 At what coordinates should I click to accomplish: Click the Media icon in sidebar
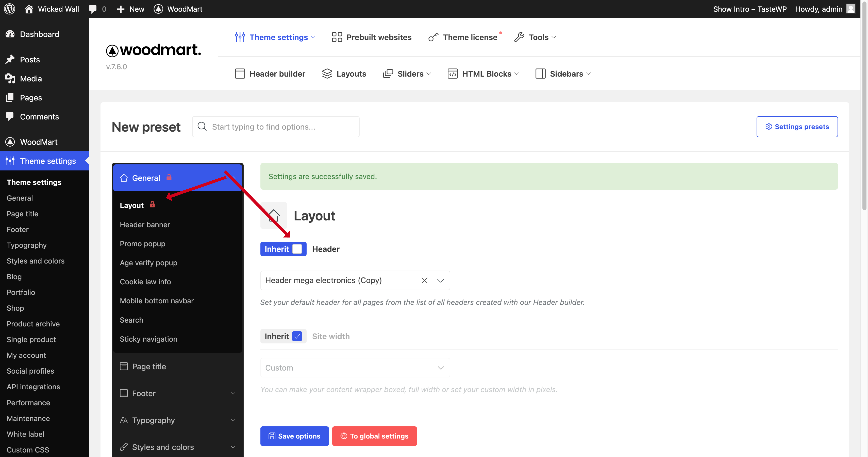pyautogui.click(x=10, y=79)
